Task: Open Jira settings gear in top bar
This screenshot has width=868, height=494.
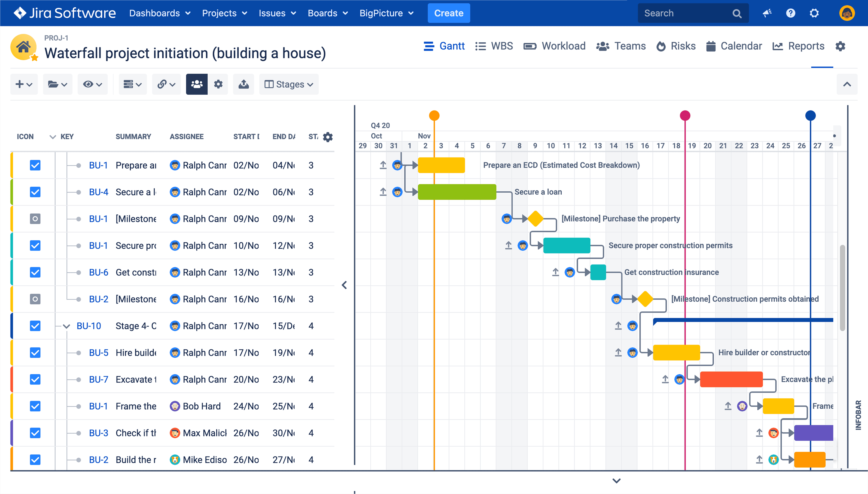Action: pyautogui.click(x=814, y=13)
